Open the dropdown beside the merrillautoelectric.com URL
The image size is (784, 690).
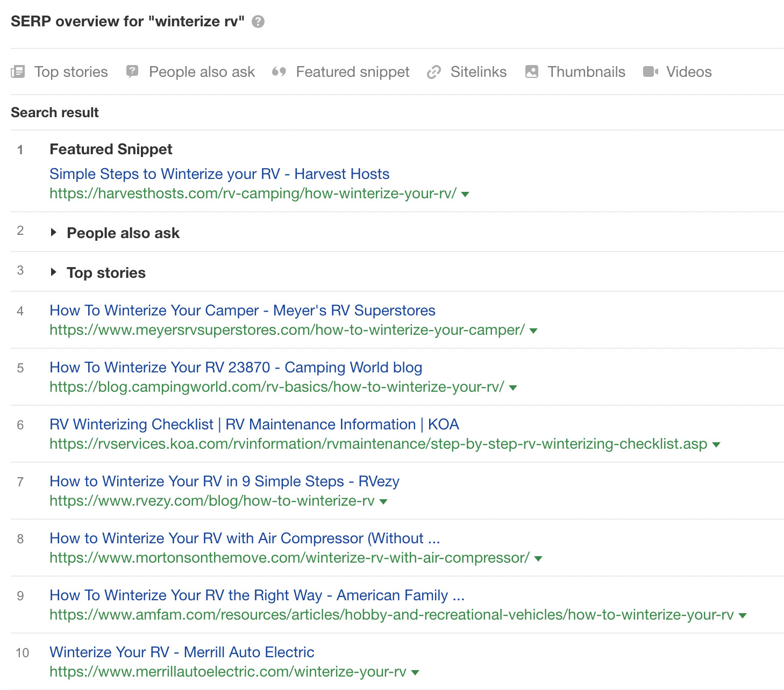point(414,672)
